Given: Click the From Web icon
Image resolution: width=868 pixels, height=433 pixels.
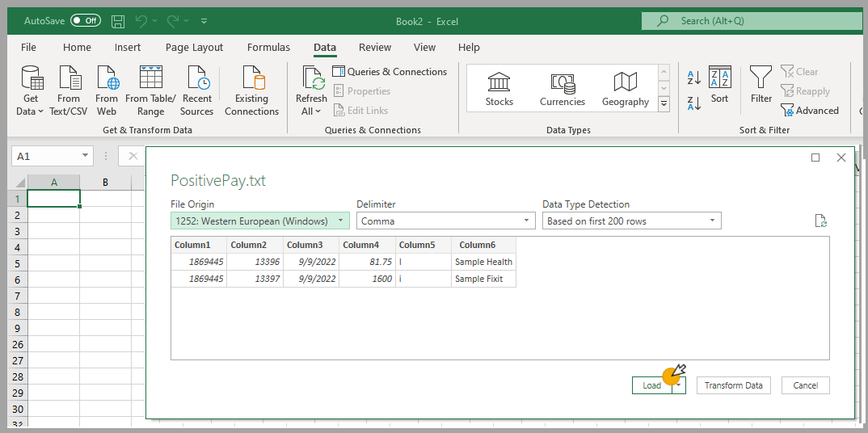Looking at the screenshot, I should point(107,91).
